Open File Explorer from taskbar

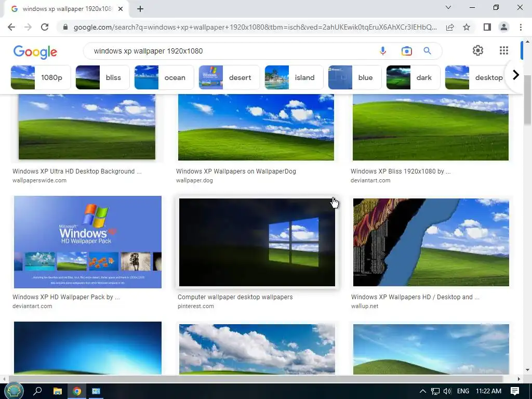coord(58,391)
